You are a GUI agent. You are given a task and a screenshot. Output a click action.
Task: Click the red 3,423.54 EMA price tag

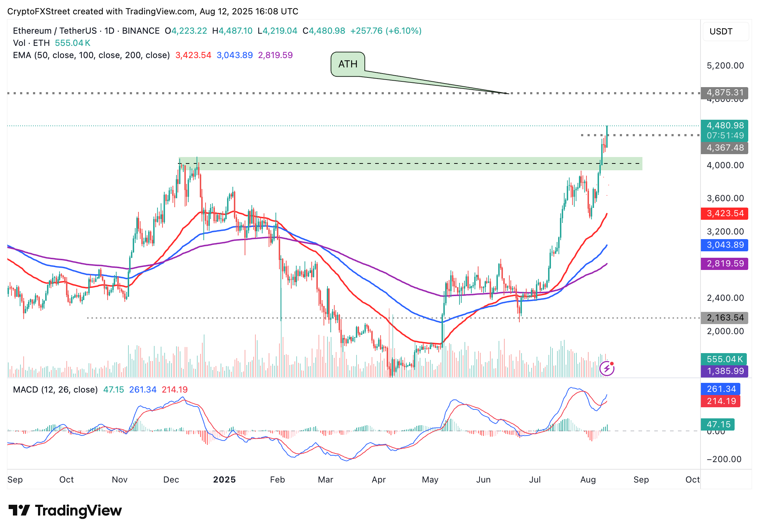[724, 214]
